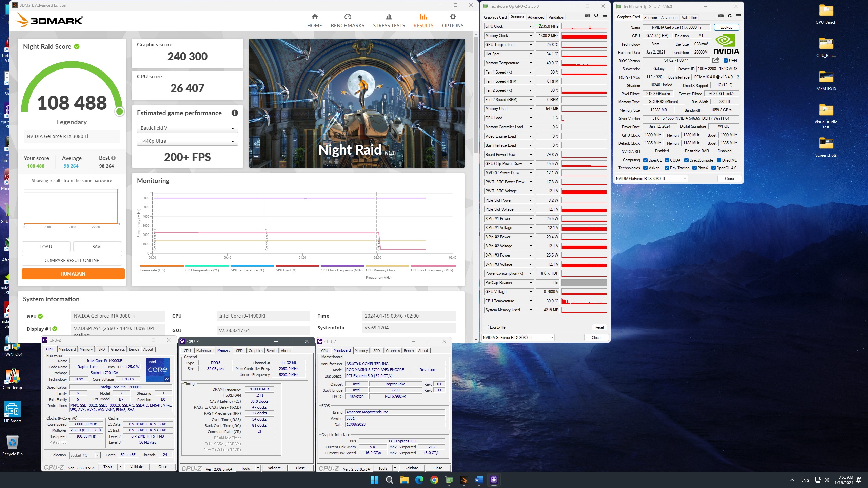Click the Reset button in GPU-Z Sensors
868x488 pixels.
pyautogui.click(x=599, y=327)
